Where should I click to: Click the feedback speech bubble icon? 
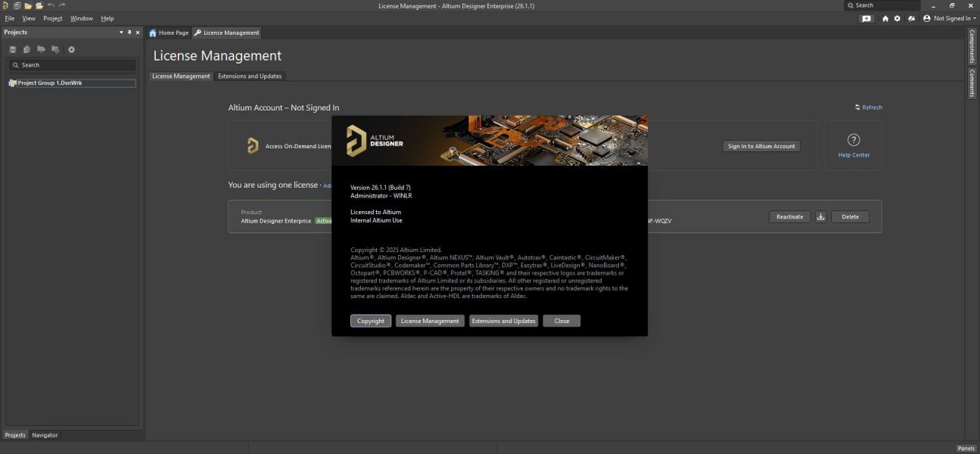click(x=866, y=18)
